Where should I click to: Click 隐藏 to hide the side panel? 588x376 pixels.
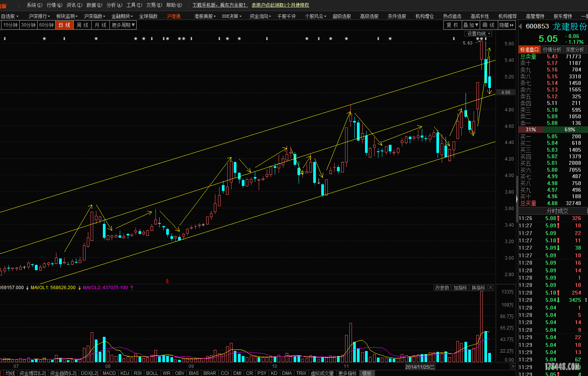(x=506, y=25)
